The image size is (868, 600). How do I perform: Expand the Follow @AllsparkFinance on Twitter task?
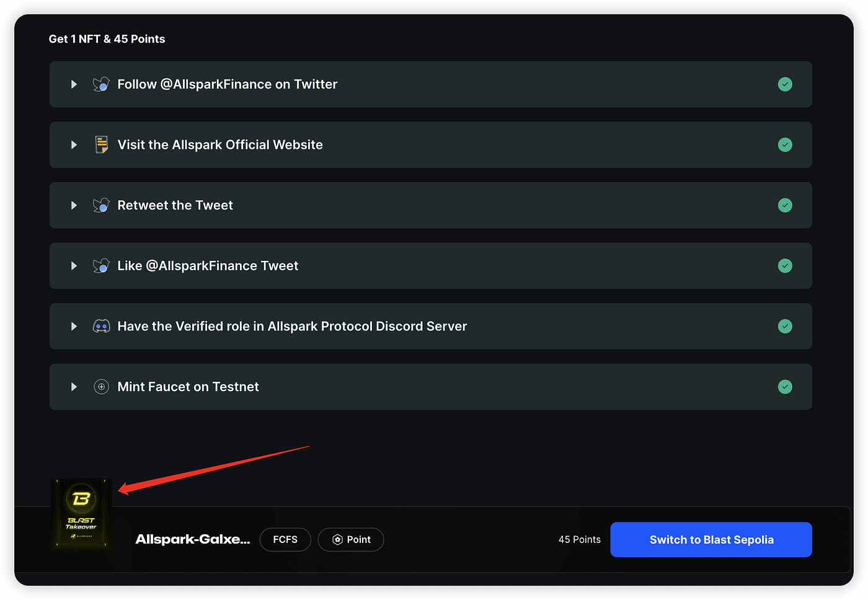coord(74,84)
